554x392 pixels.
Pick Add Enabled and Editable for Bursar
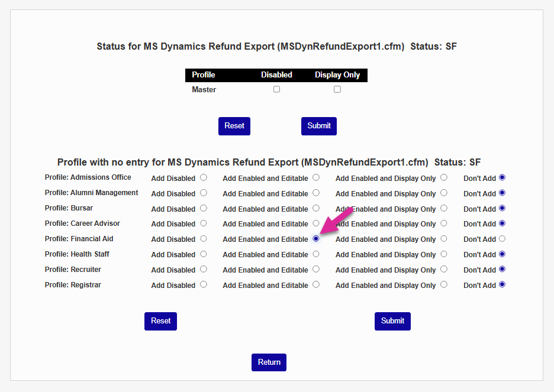316,208
